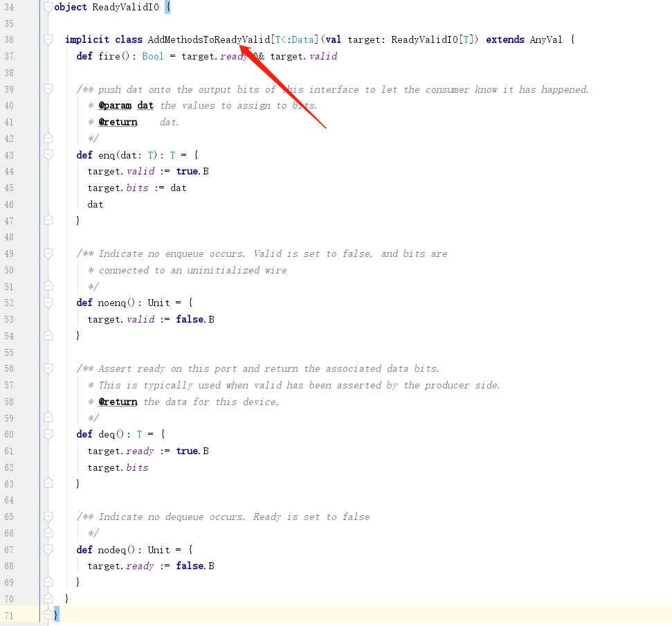Click the comment 'connected to an uninitialized wire'

pos(192,270)
